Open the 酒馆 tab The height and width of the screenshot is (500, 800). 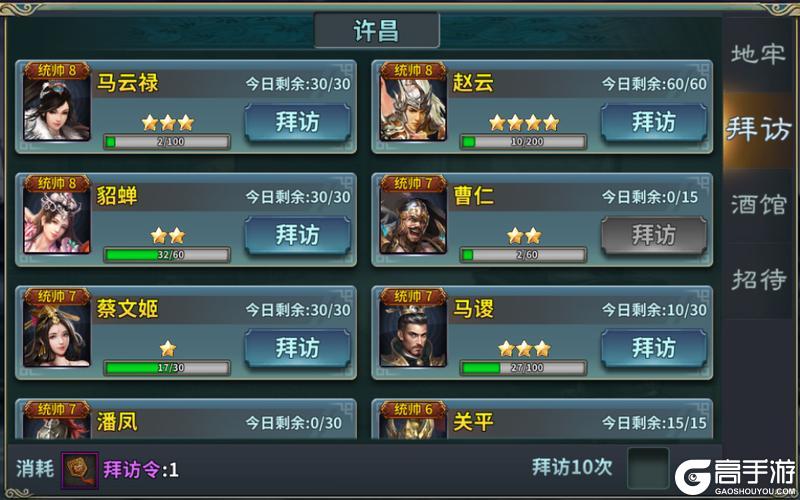pyautogui.click(x=758, y=205)
